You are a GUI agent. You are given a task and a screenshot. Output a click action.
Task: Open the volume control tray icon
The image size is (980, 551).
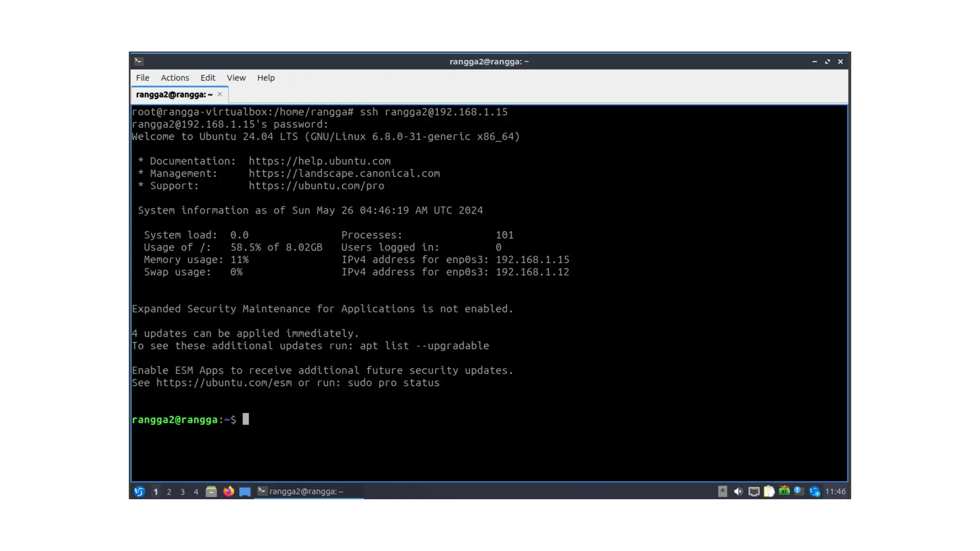point(738,491)
